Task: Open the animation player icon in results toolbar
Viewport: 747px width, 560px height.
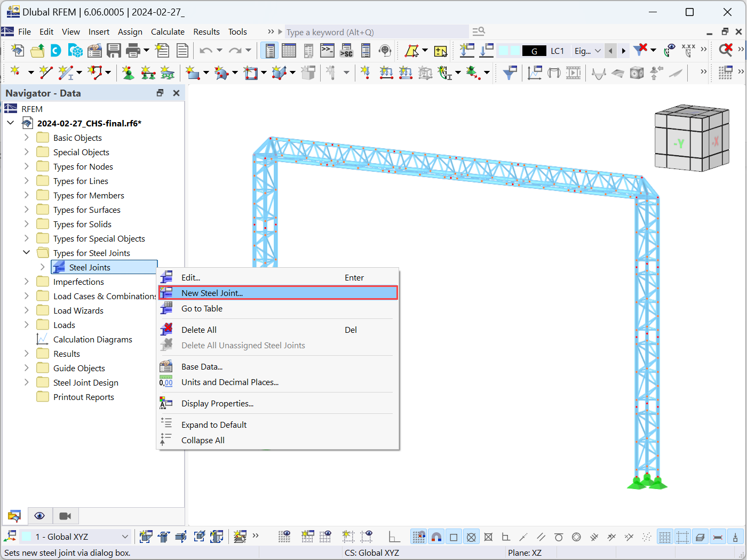Action: point(574,73)
